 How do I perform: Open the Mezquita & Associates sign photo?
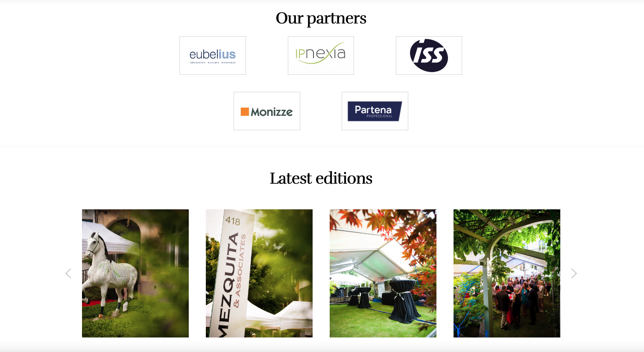[x=259, y=273]
